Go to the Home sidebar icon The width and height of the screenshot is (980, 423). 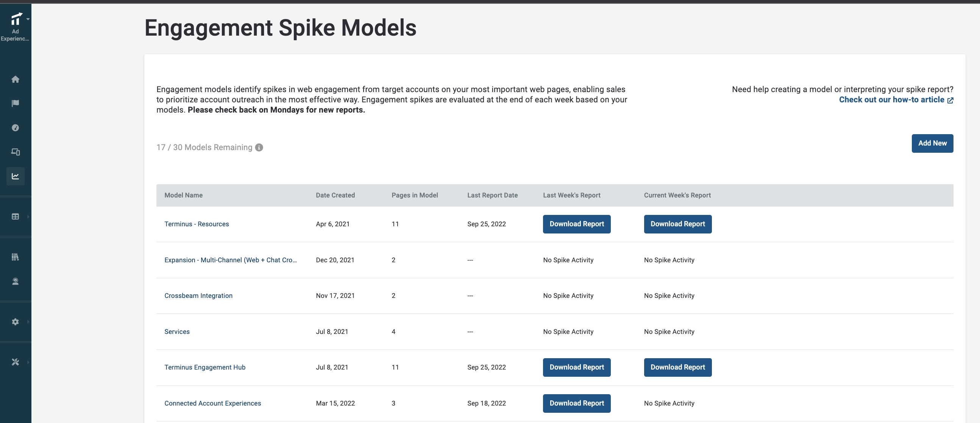point(15,79)
